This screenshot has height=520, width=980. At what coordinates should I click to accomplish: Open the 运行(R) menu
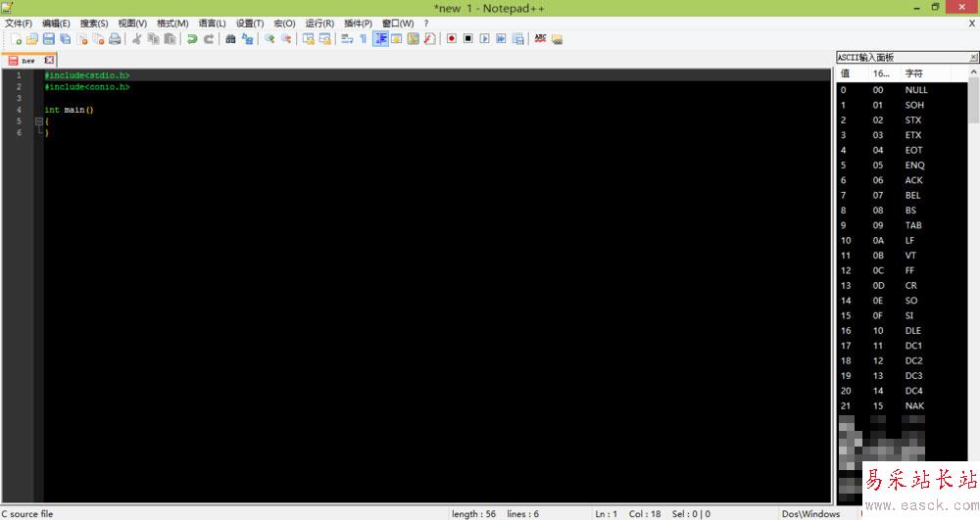click(319, 24)
